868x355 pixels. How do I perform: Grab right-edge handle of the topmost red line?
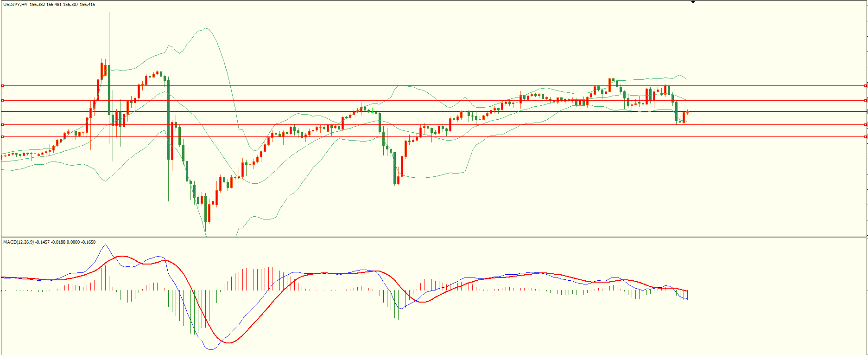[x=866, y=85]
